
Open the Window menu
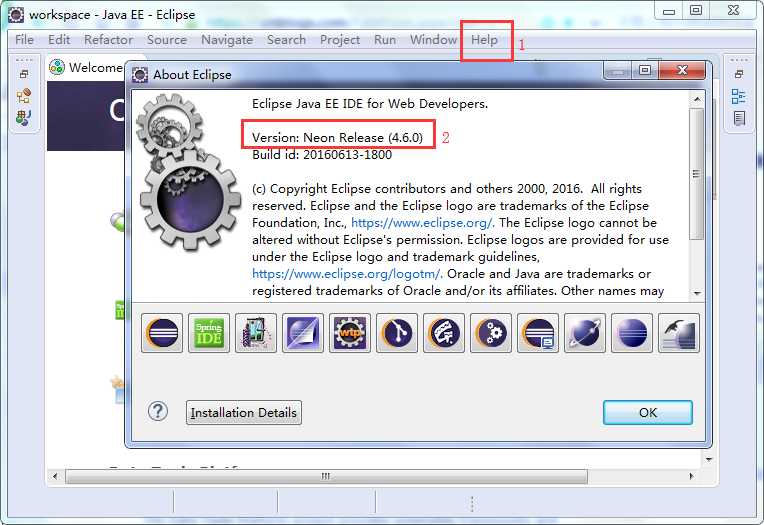point(433,39)
